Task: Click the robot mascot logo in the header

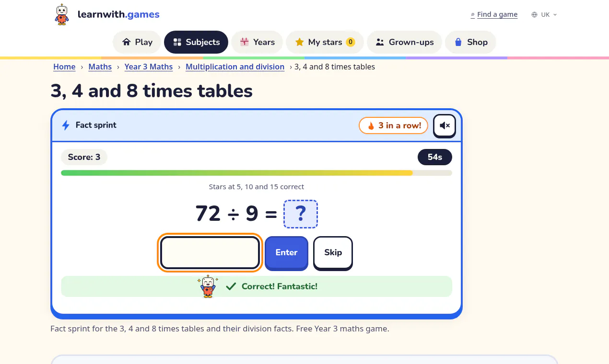Action: click(x=61, y=14)
